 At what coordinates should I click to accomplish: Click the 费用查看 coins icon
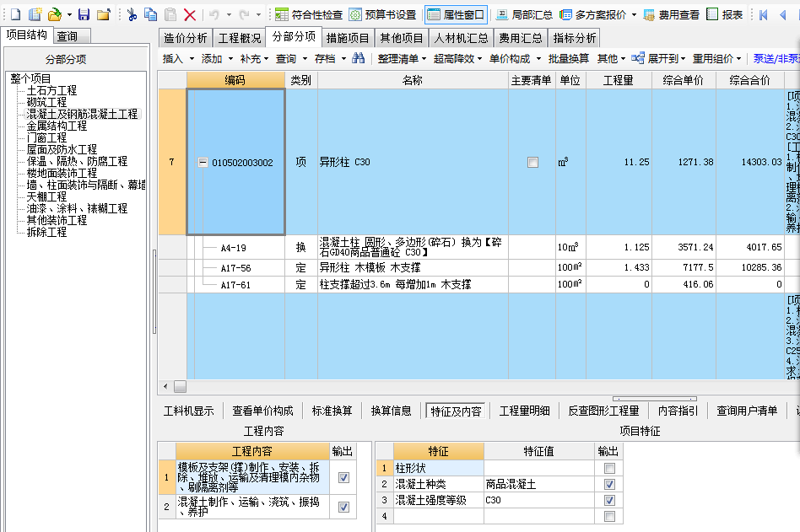649,15
